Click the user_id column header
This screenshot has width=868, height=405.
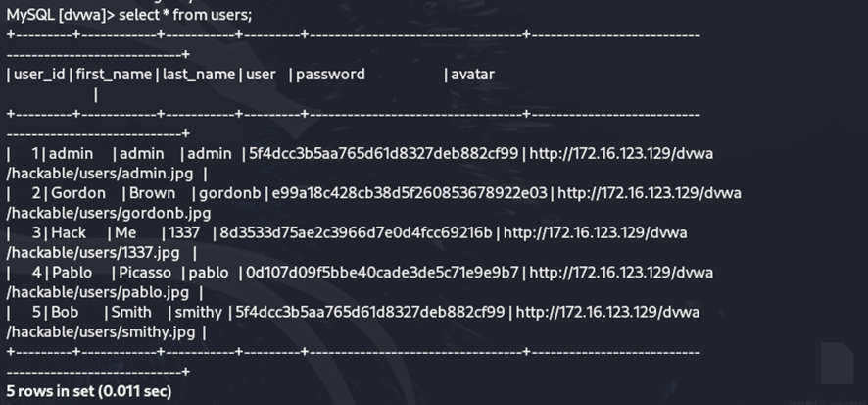coord(39,75)
